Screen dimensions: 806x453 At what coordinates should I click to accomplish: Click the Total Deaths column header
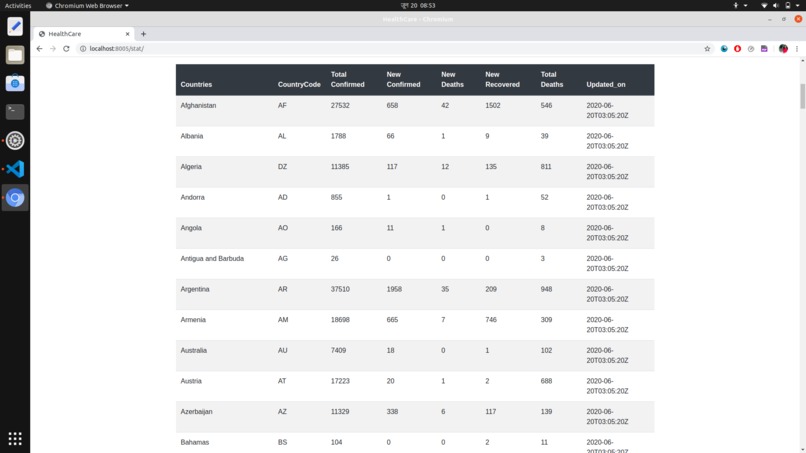pyautogui.click(x=552, y=79)
